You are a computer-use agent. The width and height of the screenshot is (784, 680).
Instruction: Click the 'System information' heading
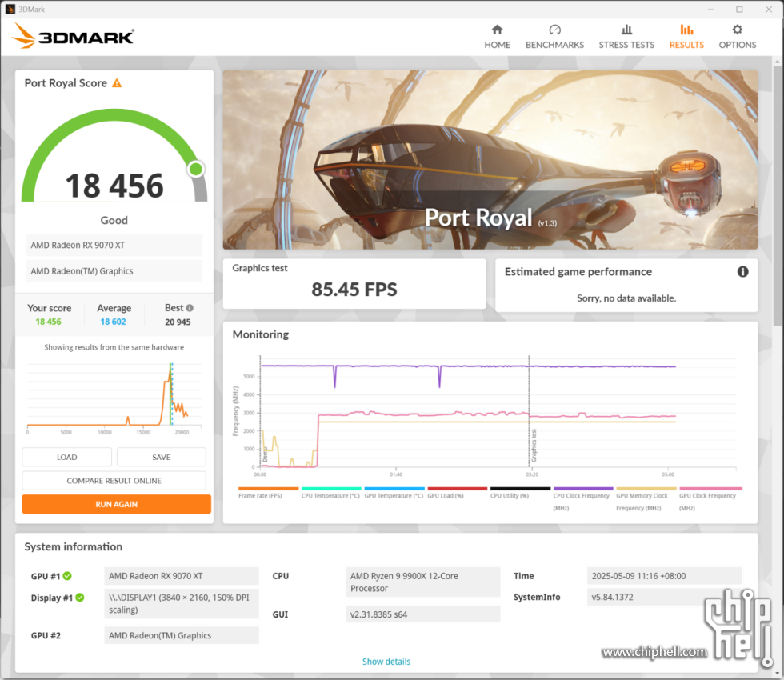tap(74, 547)
